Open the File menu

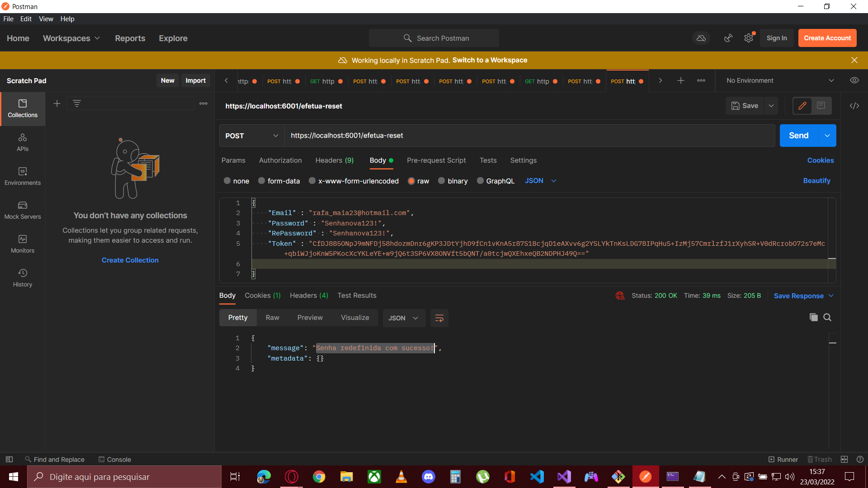point(9,19)
